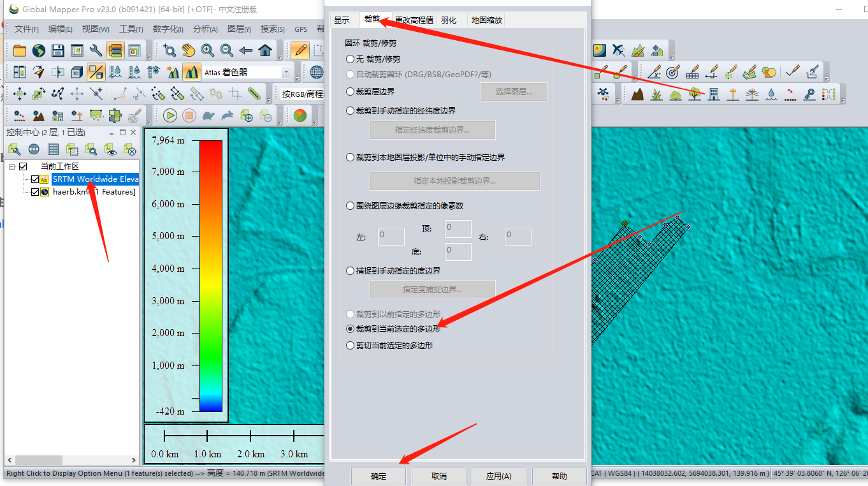868x486 pixels.
Task: Open a data file with the folder icon
Action: tap(20, 50)
